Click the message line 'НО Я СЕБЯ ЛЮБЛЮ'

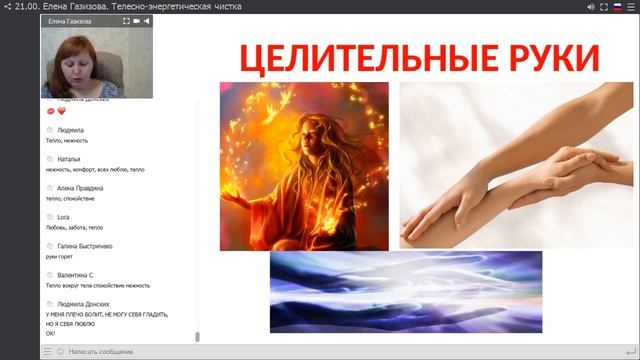click(70, 324)
